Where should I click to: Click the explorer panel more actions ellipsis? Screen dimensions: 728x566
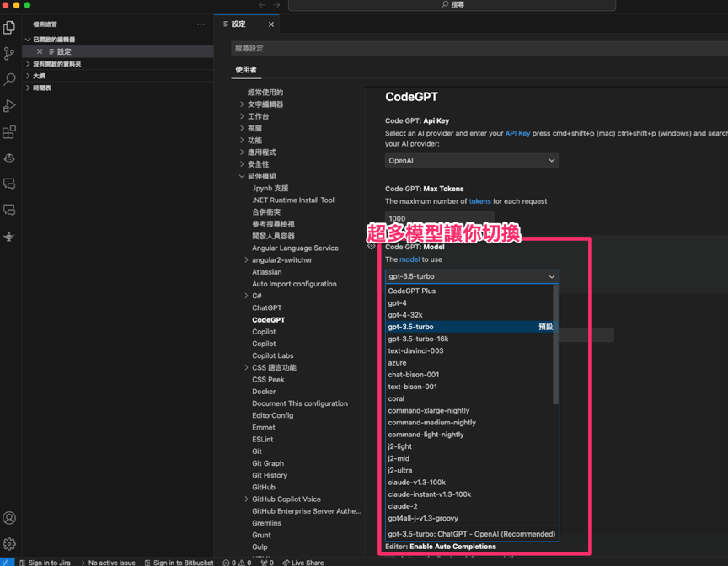(x=201, y=24)
